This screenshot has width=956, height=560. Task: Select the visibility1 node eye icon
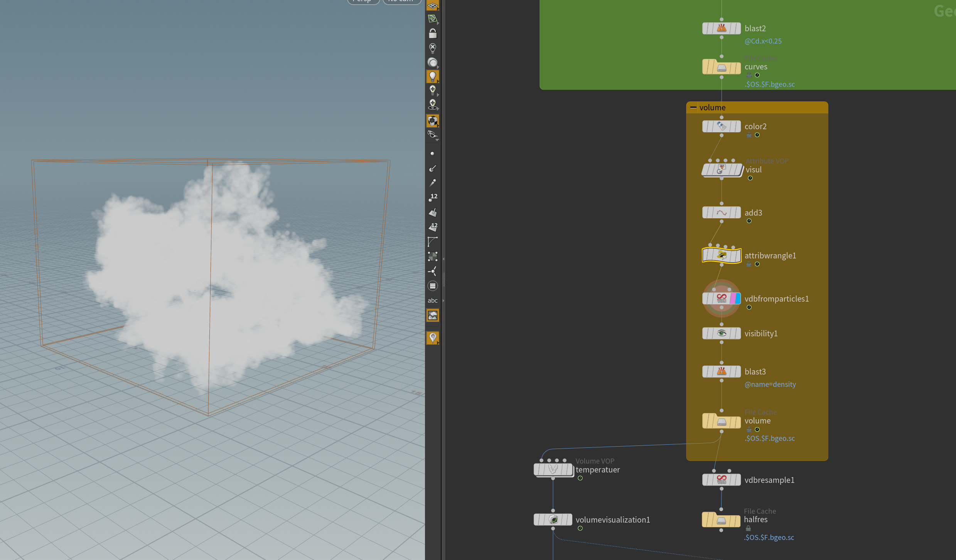point(722,333)
